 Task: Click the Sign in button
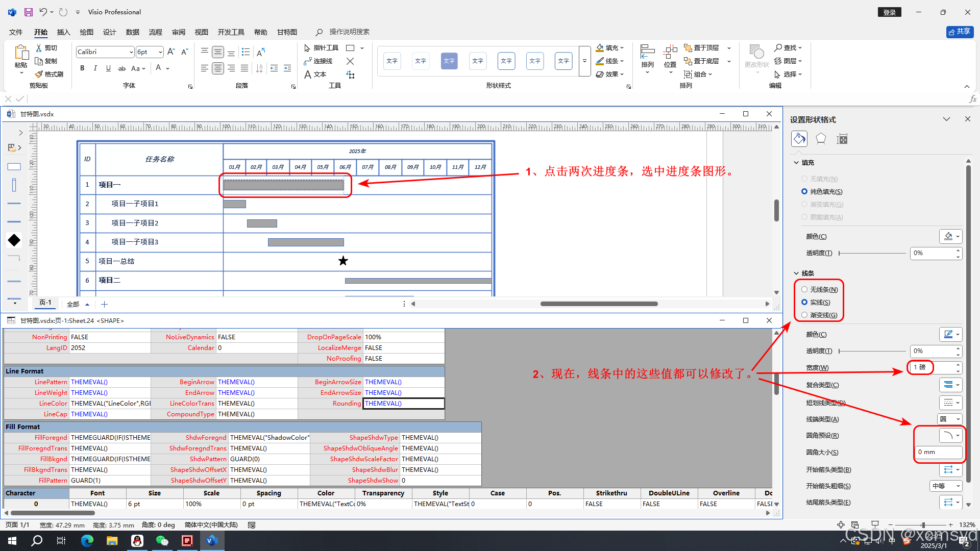(889, 12)
